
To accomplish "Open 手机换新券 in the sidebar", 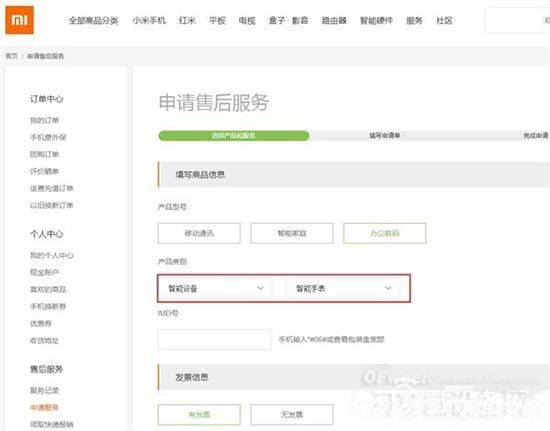I will tap(48, 306).
